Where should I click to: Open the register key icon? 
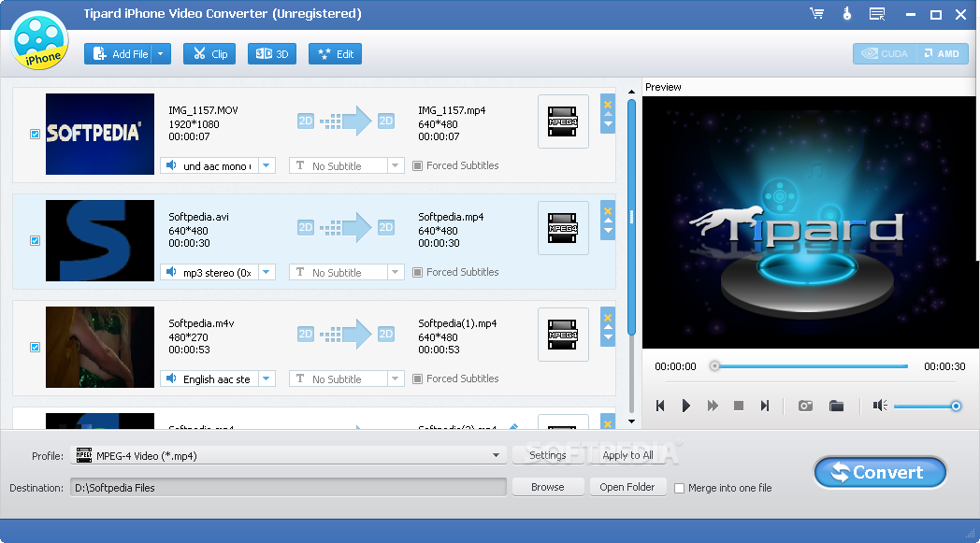847,14
